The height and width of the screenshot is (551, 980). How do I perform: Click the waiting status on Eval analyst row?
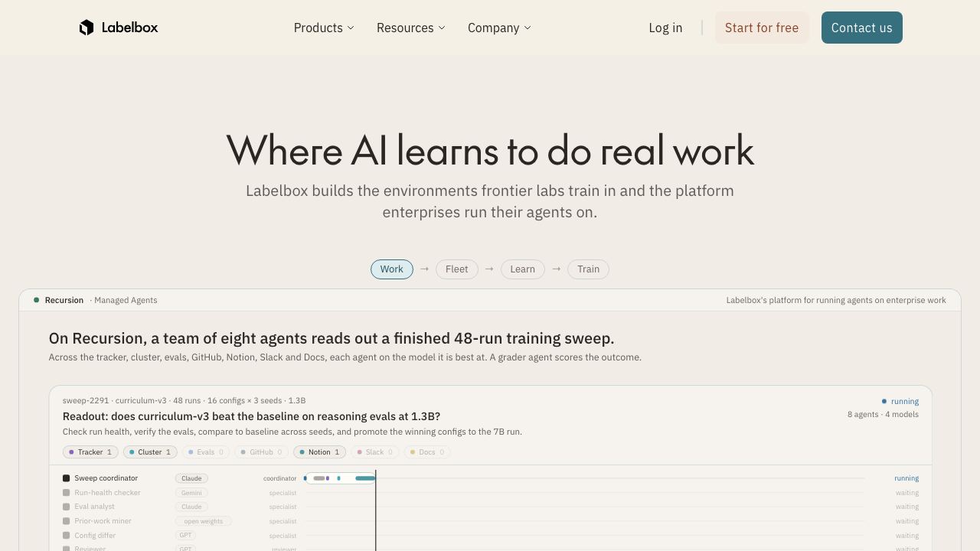(x=907, y=507)
